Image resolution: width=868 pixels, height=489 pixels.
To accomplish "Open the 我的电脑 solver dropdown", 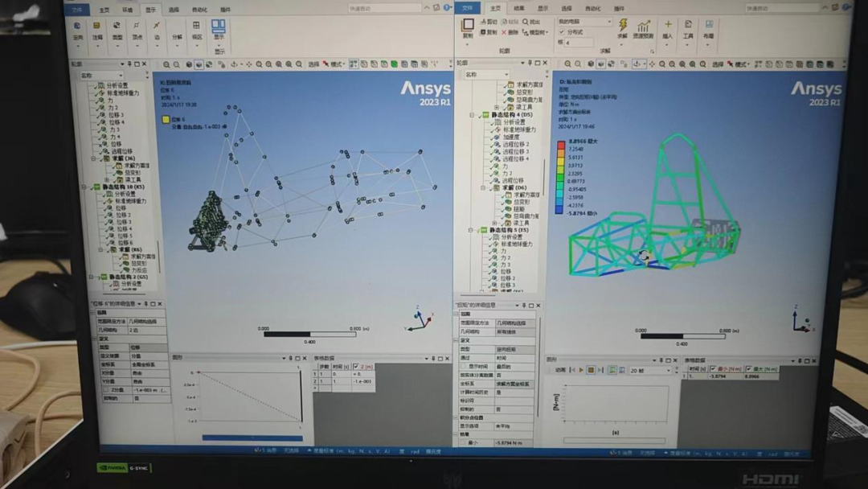I will pyautogui.click(x=584, y=22).
